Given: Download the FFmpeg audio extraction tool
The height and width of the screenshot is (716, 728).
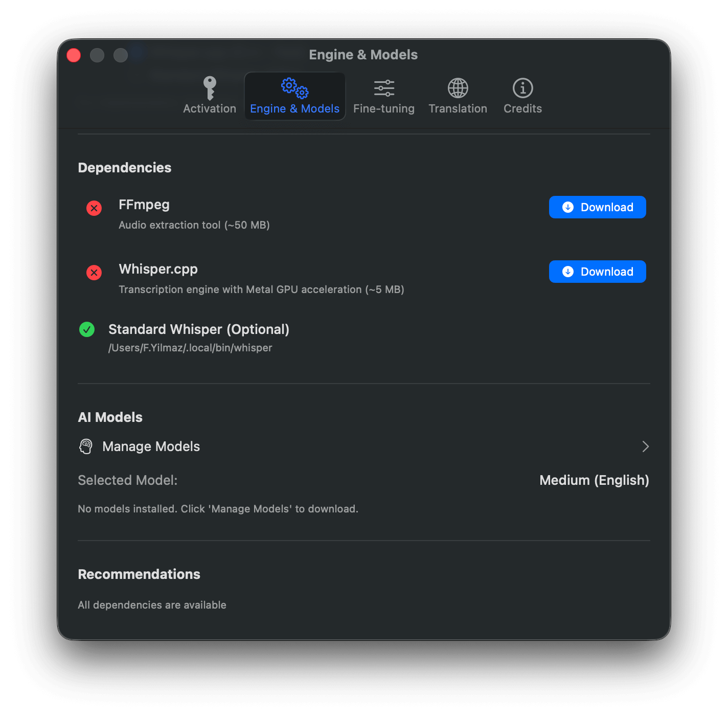Looking at the screenshot, I should tap(597, 207).
